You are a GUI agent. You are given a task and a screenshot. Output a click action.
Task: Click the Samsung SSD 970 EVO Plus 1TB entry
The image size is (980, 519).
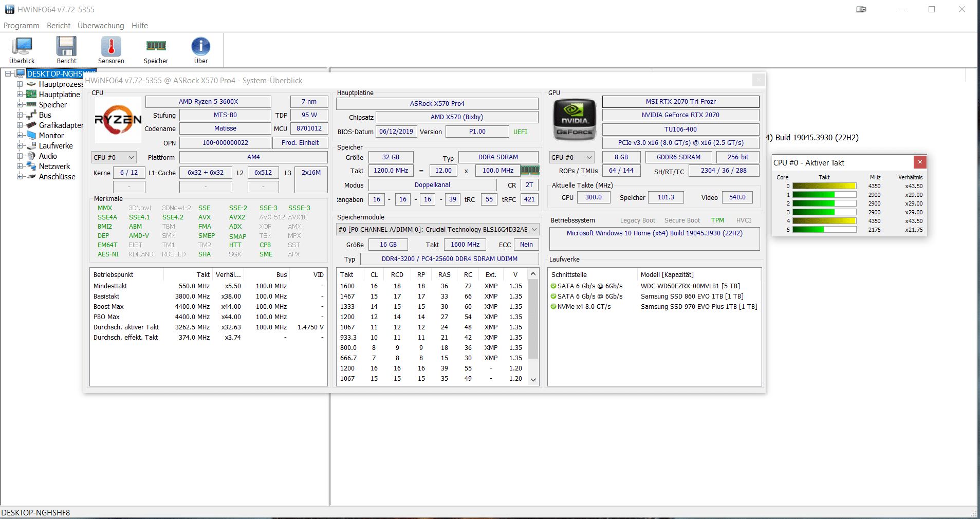pyautogui.click(x=699, y=307)
